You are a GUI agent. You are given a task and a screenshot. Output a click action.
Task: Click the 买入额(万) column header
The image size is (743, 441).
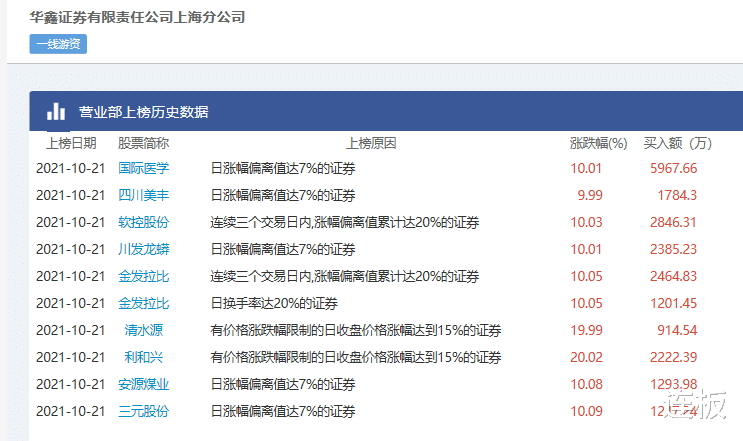[678, 143]
